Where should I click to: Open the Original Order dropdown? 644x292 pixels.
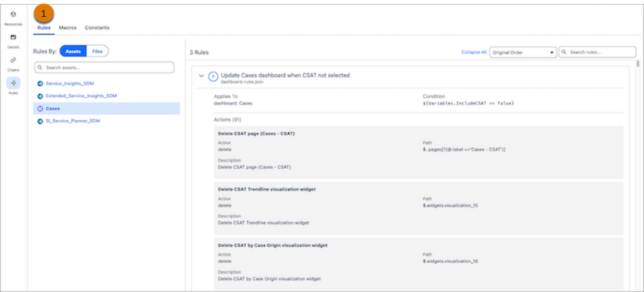point(522,52)
